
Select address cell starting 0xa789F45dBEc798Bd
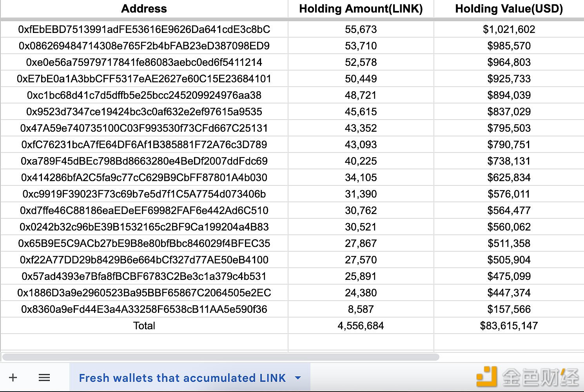pos(144,161)
